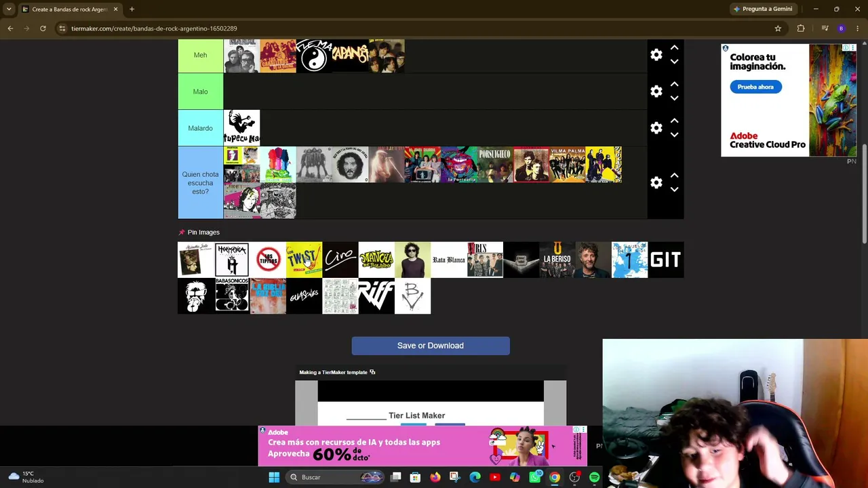Close the Create a Bandas de rock tab
Viewport: 868px width, 488px height.
tap(115, 9)
